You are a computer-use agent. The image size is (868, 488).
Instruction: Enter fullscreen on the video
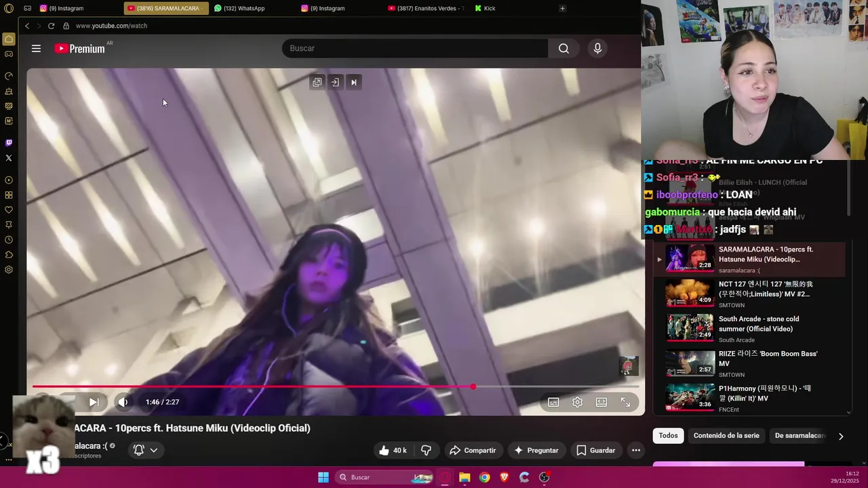(625, 402)
